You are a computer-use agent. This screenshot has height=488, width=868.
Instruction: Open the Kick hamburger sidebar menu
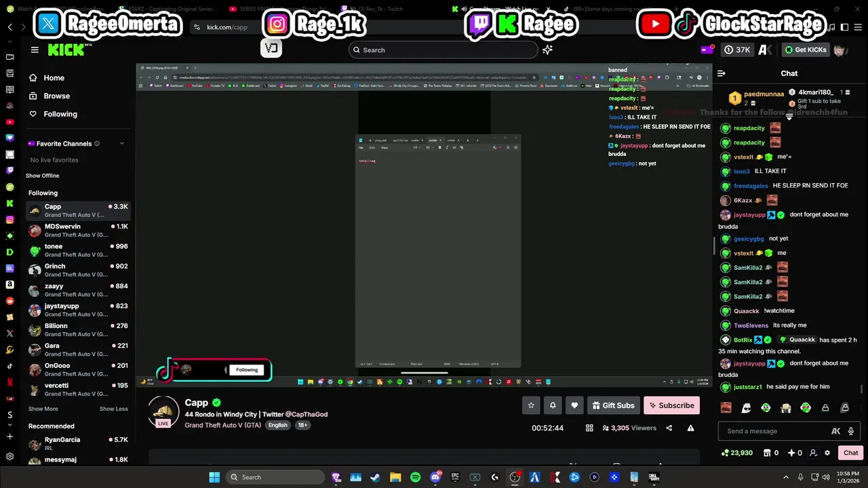35,49
